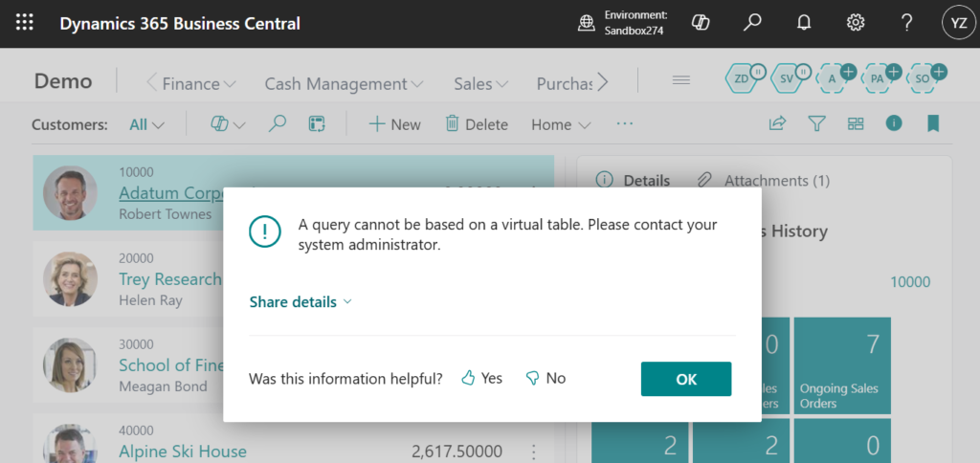Open the app launcher waffle menu
The image size is (980, 463).
click(25, 23)
